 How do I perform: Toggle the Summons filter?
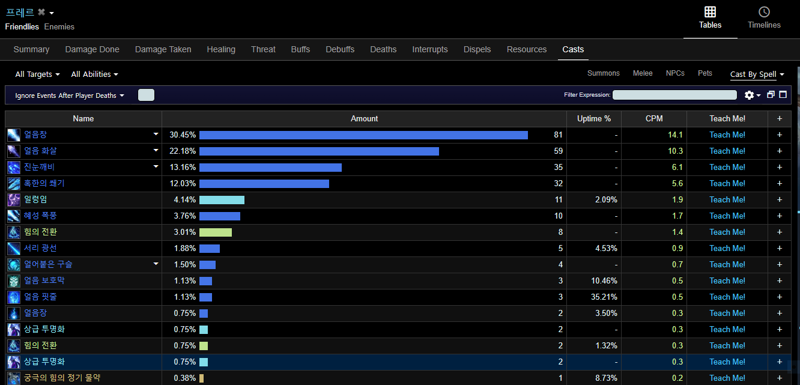coord(604,73)
